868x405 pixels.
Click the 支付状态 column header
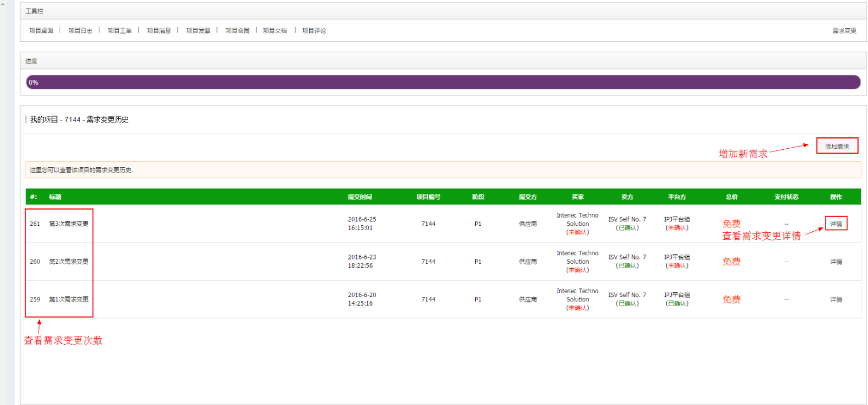(786, 197)
